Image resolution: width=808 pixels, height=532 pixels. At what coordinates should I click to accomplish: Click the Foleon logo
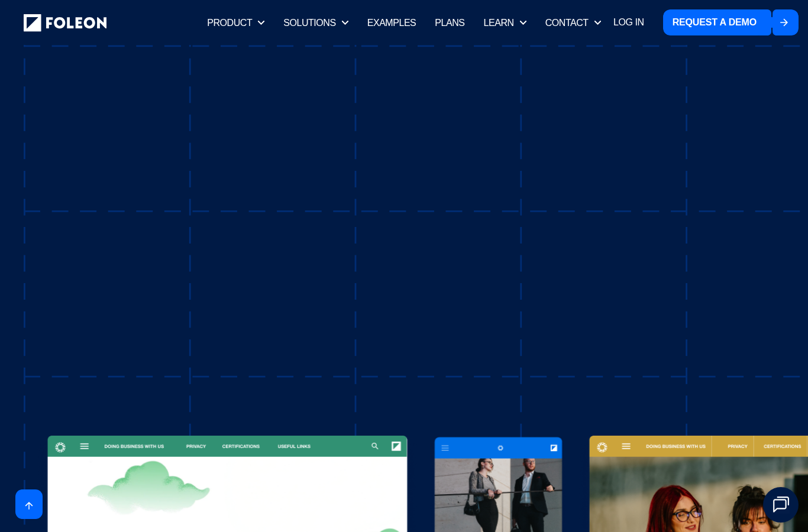click(65, 22)
